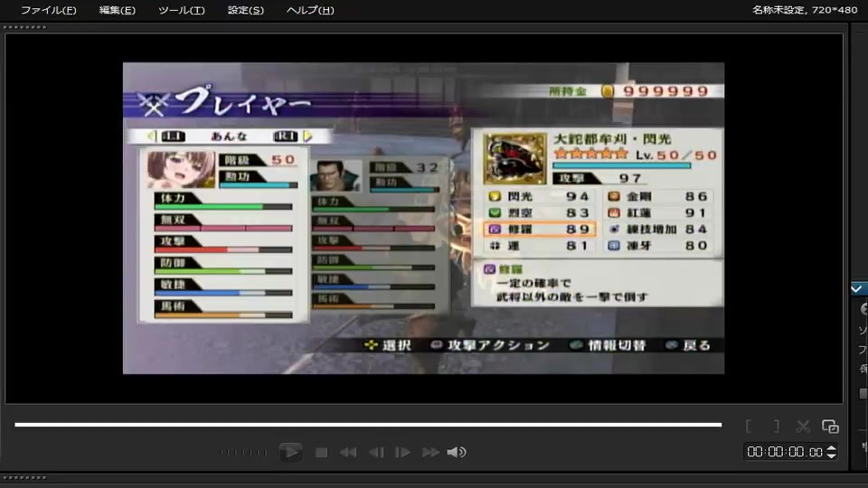868x488 pixels.
Task: Stop the preview with the square button
Action: coord(321,453)
